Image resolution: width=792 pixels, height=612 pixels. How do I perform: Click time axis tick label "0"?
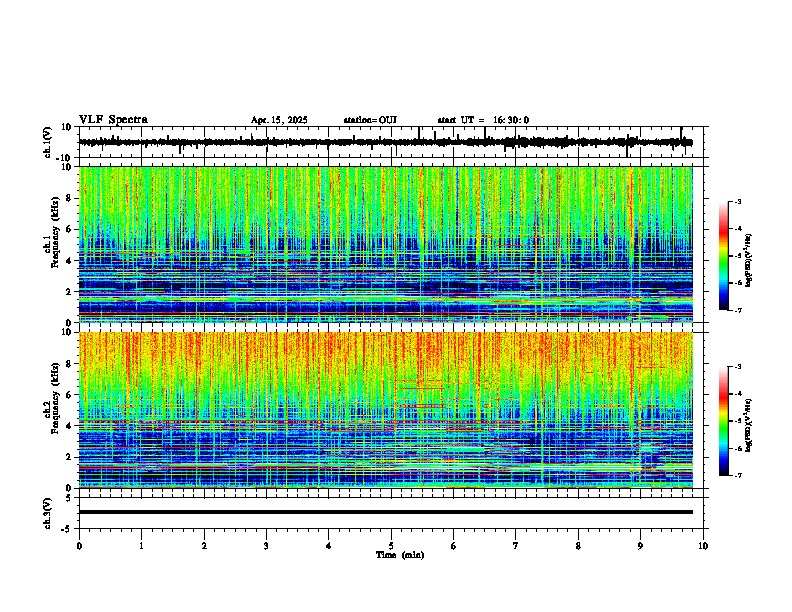pos(79,546)
